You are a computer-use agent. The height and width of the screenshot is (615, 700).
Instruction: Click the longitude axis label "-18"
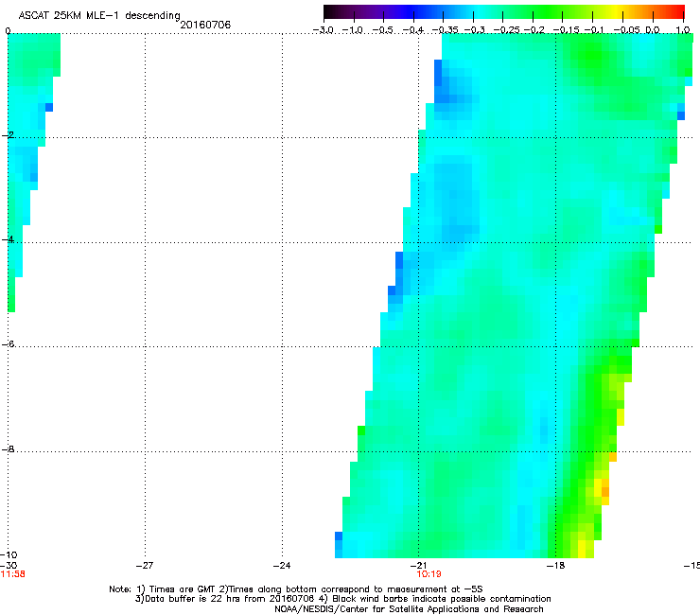[556, 566]
